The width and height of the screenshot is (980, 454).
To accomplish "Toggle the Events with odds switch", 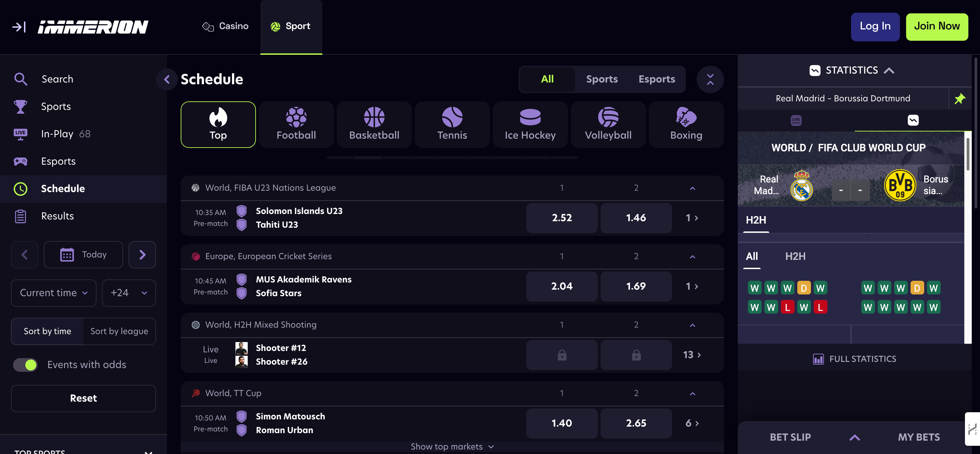I will 25,365.
